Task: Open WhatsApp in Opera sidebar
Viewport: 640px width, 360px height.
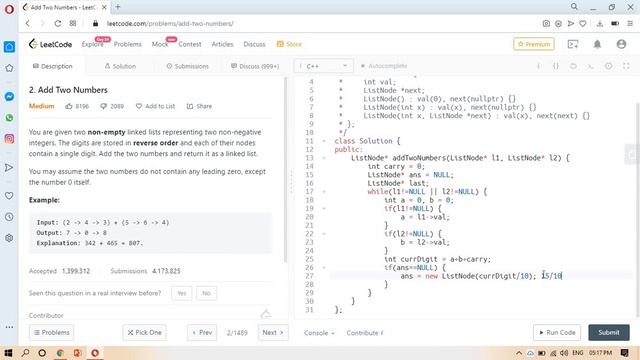Action: [x=9, y=118]
